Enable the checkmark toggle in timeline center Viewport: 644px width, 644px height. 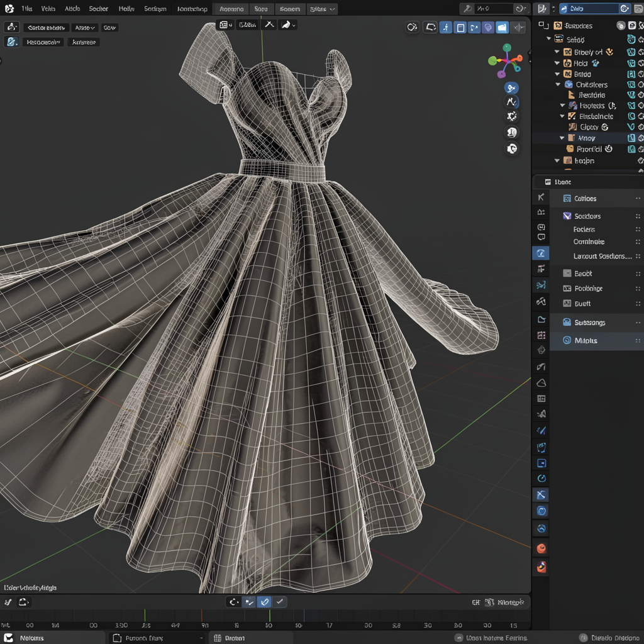(x=280, y=602)
